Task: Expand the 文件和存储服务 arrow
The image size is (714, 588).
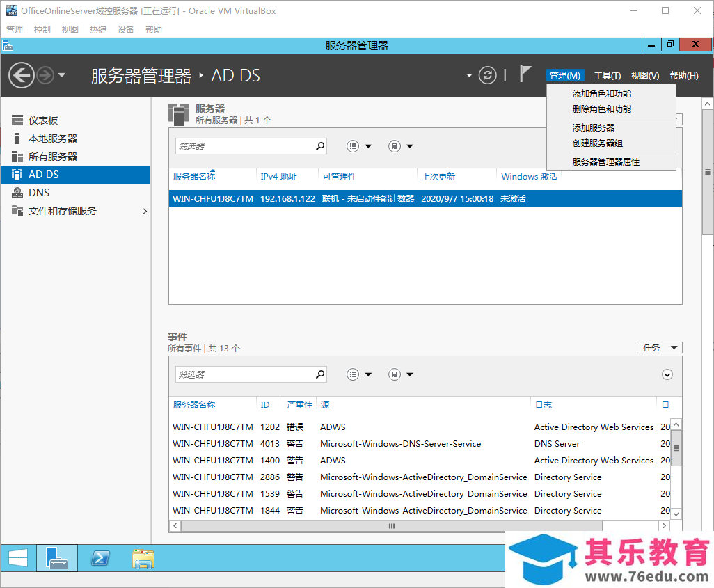Action: coord(144,212)
